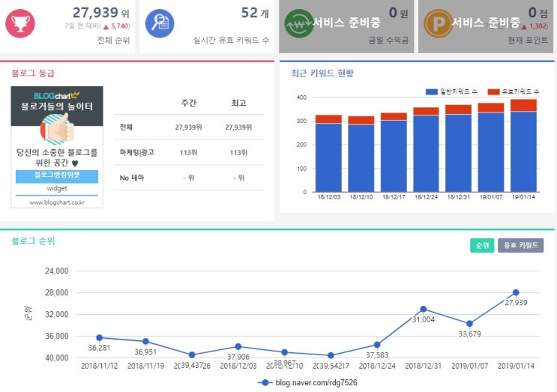Viewport: 557px width, 392px height.
Task: Click the 전체 순위 label
Action: [x=114, y=40]
